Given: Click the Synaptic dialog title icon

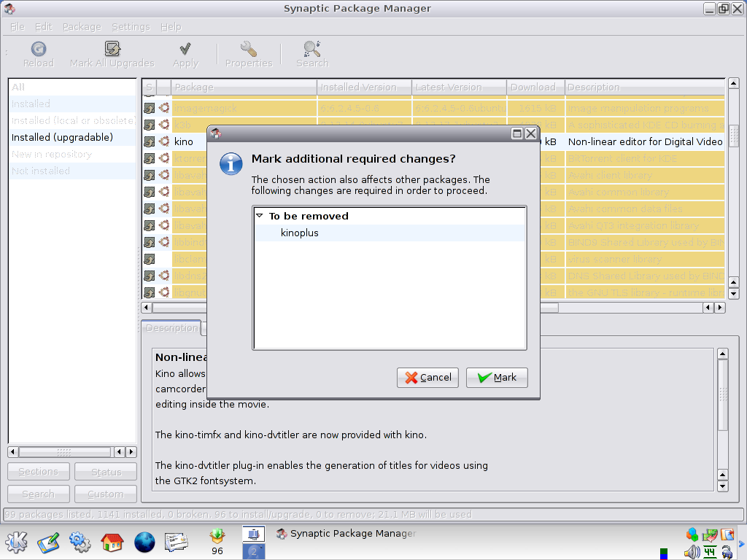Looking at the screenshot, I should [216, 133].
